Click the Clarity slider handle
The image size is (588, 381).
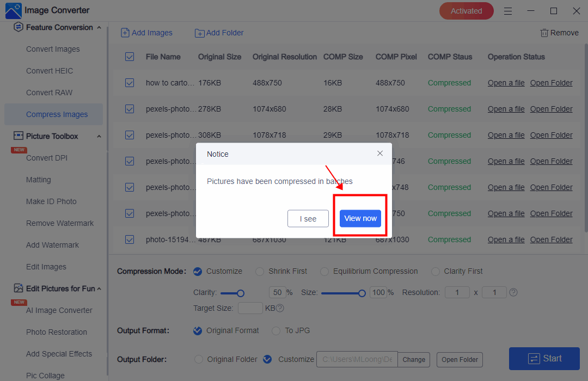(x=240, y=293)
